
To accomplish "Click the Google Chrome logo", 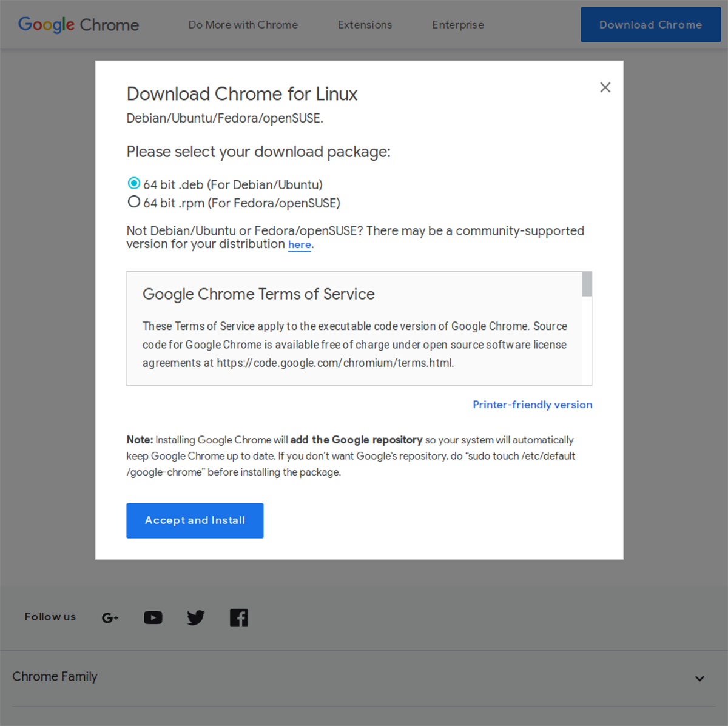I will click(x=79, y=25).
